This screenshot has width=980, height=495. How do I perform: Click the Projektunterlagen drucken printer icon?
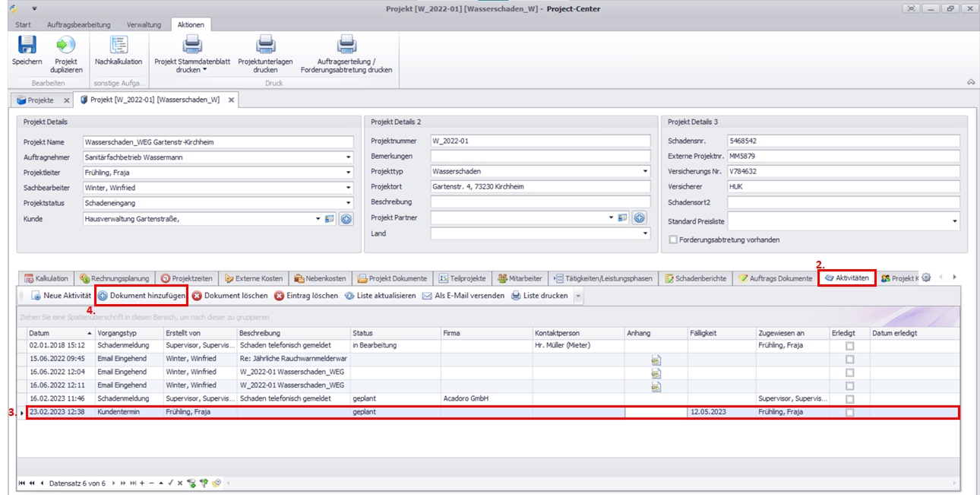[265, 46]
